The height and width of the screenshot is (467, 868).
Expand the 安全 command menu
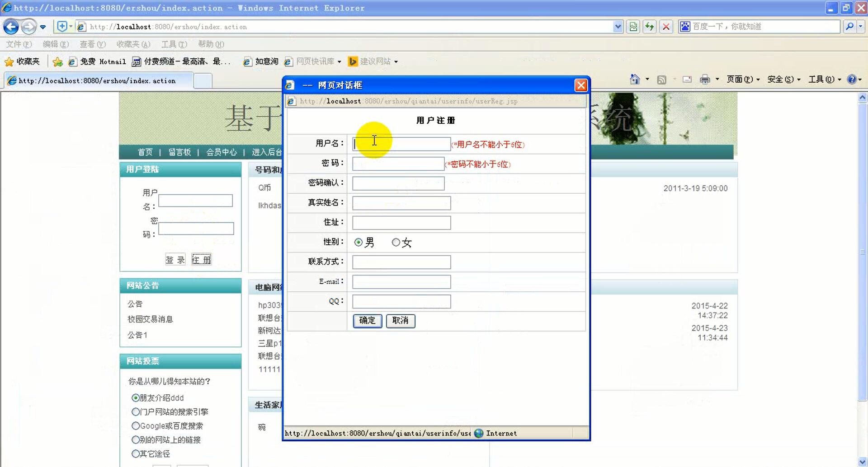(784, 79)
